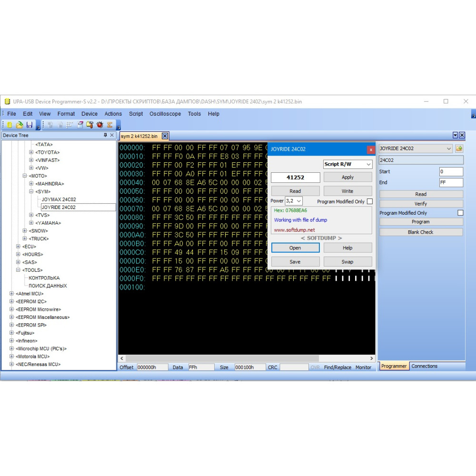Open the Edit menu

(x=28, y=114)
